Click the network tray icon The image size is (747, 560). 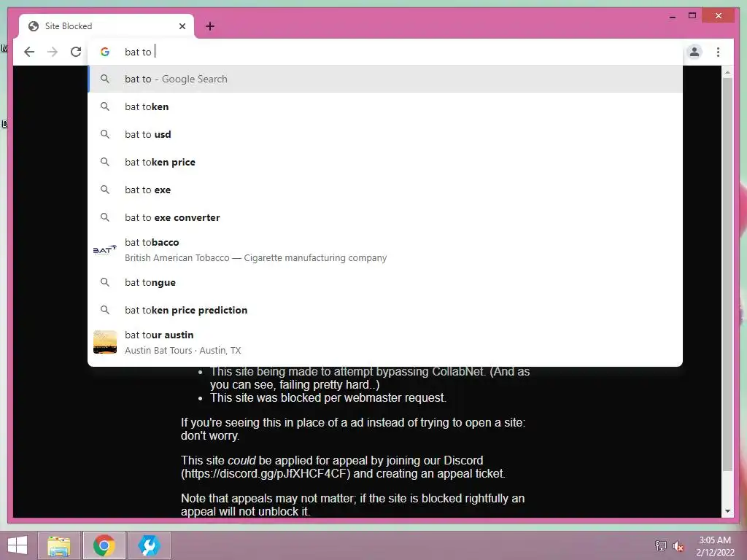tap(661, 545)
